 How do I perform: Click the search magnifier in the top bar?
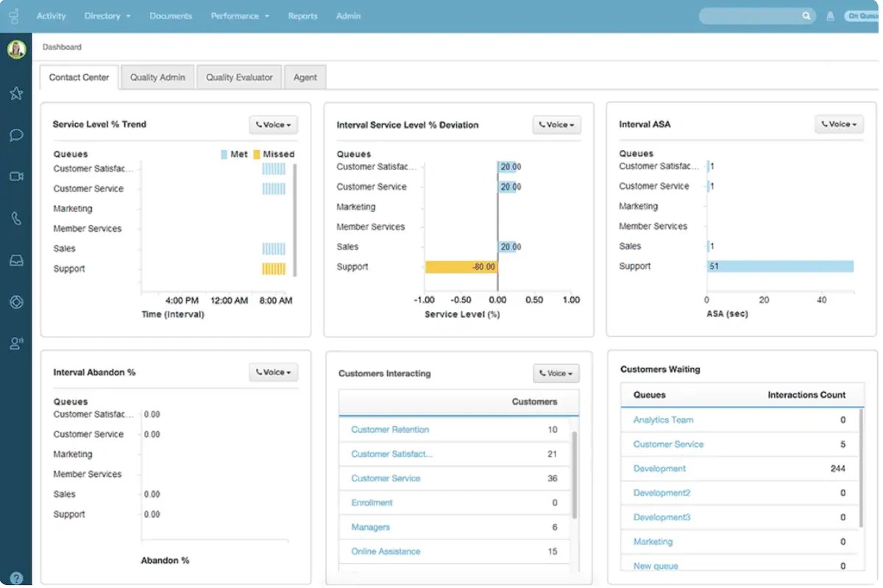(805, 15)
